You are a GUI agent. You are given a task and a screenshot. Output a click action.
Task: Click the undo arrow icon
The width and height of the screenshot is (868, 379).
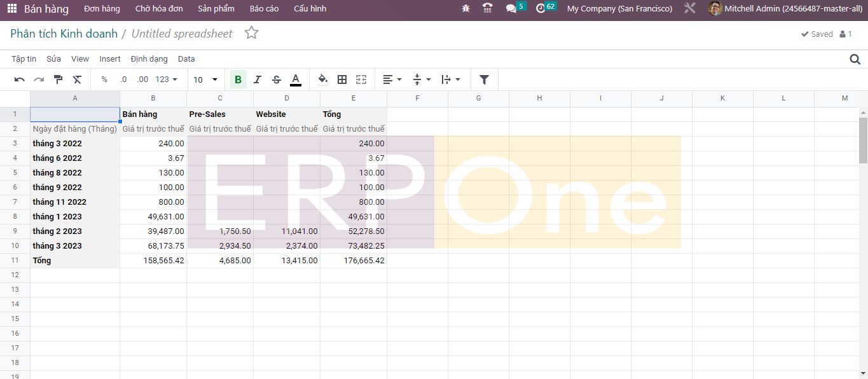click(x=20, y=79)
